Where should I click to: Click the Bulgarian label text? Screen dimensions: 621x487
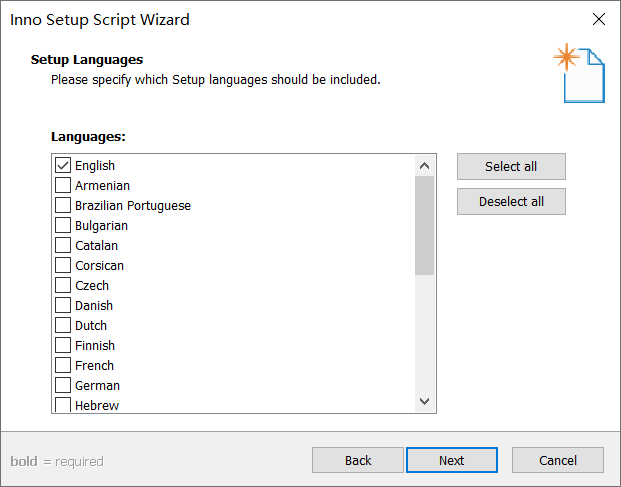pyautogui.click(x=102, y=226)
